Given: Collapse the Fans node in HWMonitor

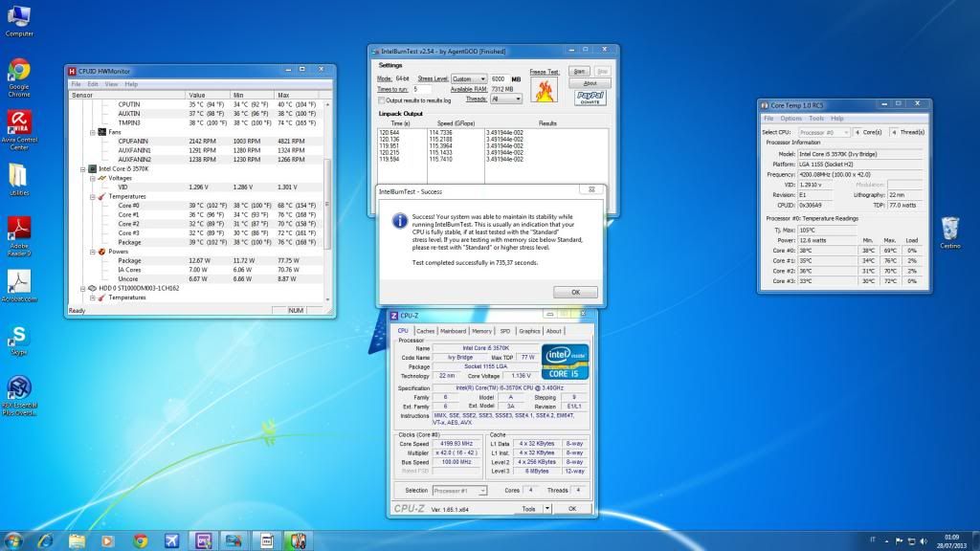Looking at the screenshot, I should (94, 132).
